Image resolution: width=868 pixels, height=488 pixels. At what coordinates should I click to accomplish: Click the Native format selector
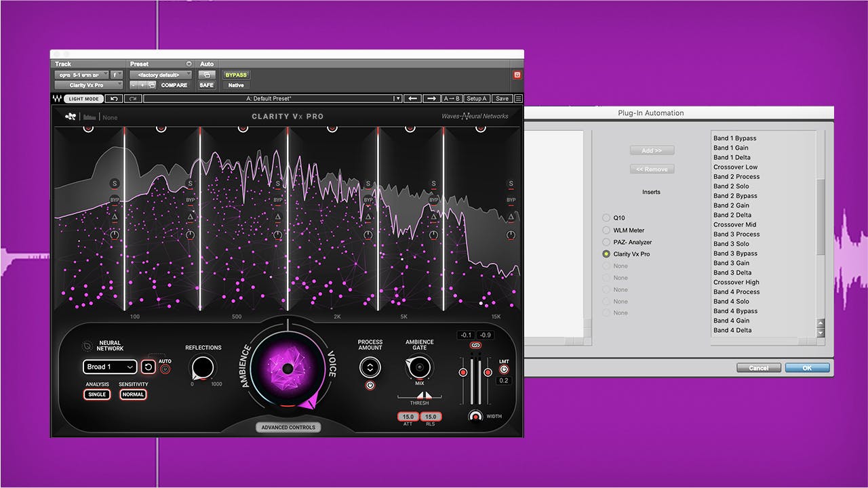(236, 85)
